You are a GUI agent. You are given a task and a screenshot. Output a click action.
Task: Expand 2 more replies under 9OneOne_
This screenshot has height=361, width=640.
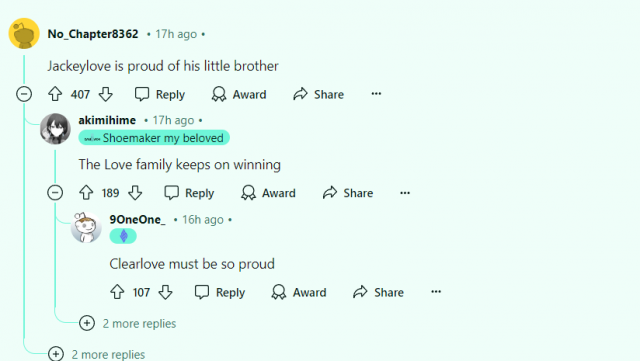(x=128, y=323)
